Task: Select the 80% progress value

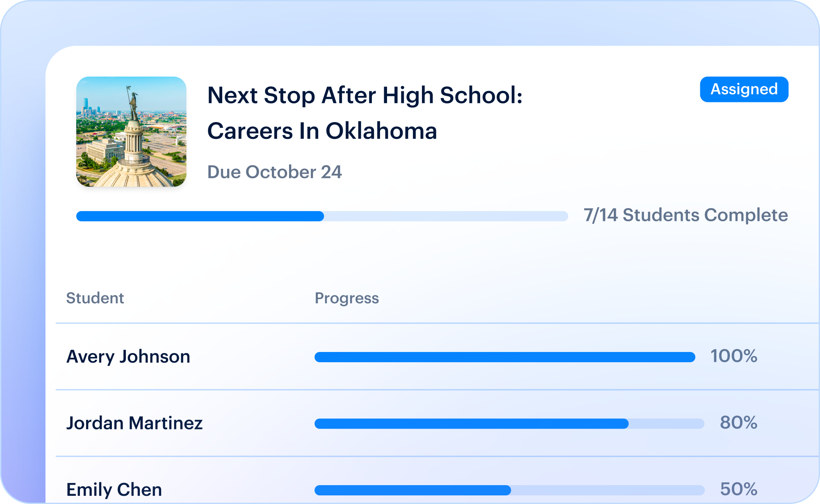Action: coord(738,422)
